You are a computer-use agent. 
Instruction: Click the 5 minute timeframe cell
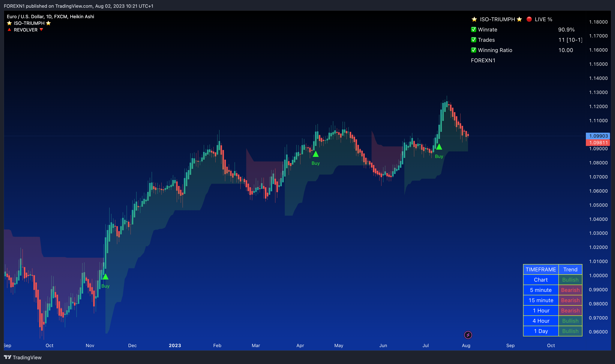[541, 290]
